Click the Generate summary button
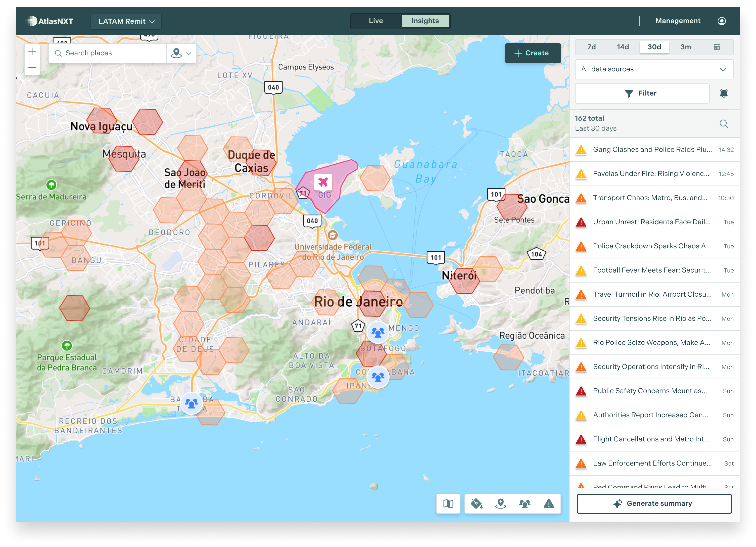The image size is (756, 547). point(654,503)
